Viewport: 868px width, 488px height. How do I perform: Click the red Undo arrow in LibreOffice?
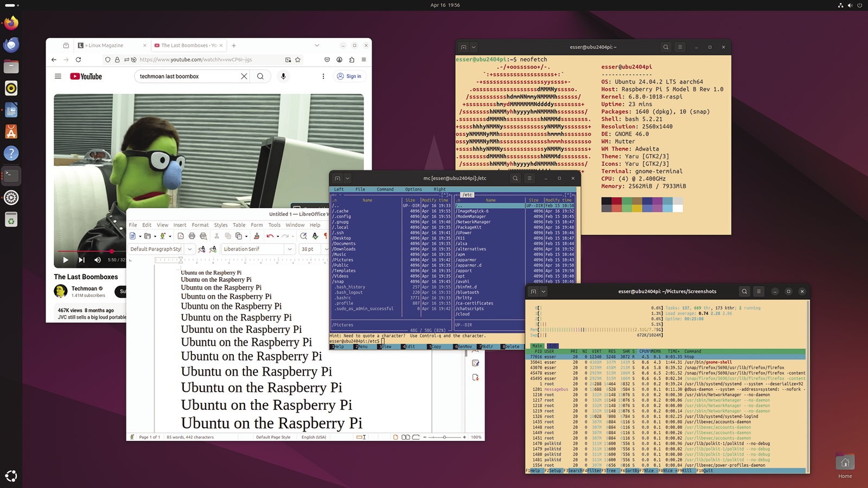270,236
